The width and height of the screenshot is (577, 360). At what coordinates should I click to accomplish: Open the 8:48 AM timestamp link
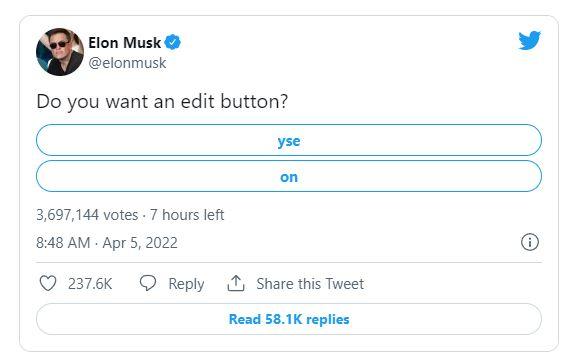coord(63,243)
